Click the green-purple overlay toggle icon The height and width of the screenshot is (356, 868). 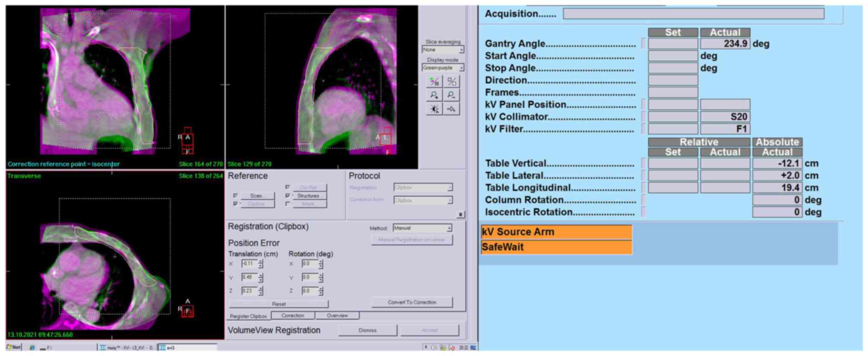tap(434, 81)
